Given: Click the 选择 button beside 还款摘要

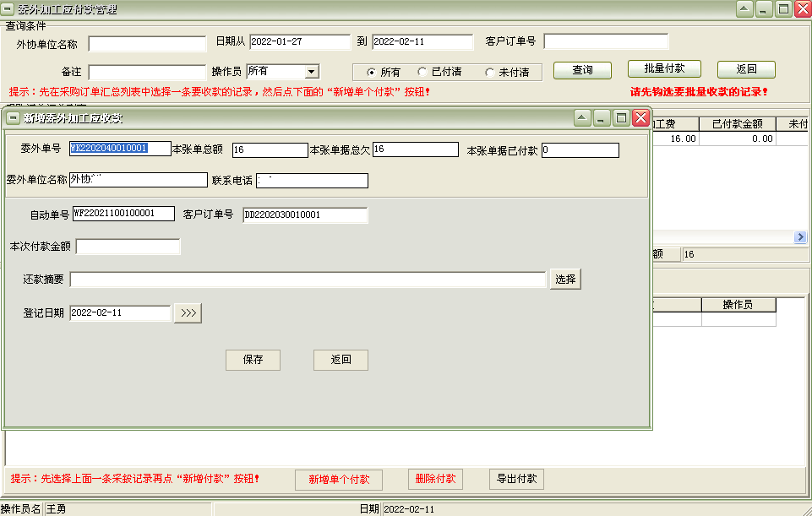Looking at the screenshot, I should 564,279.
